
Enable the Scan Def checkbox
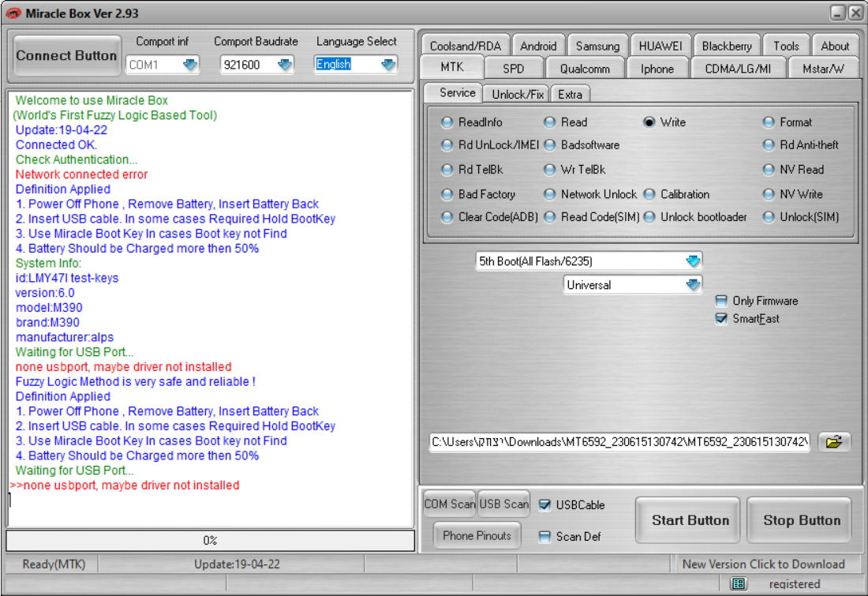pos(544,536)
